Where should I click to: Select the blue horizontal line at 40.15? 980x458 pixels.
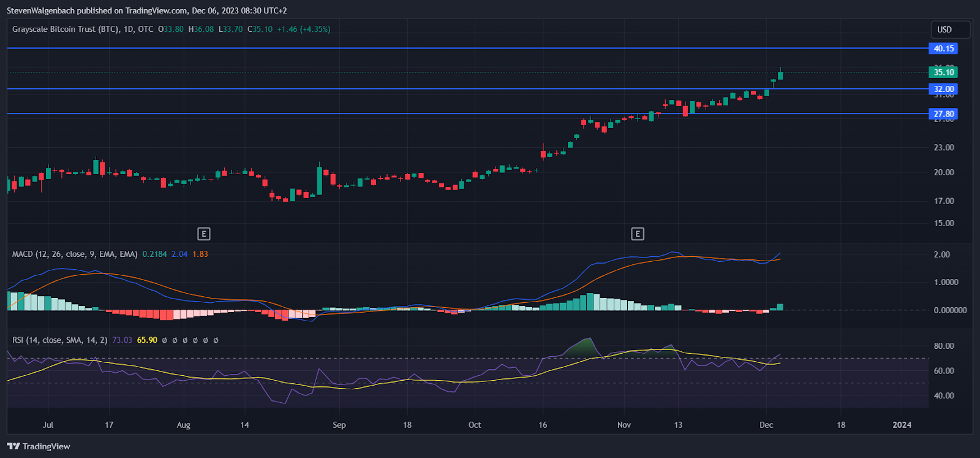tap(468, 48)
